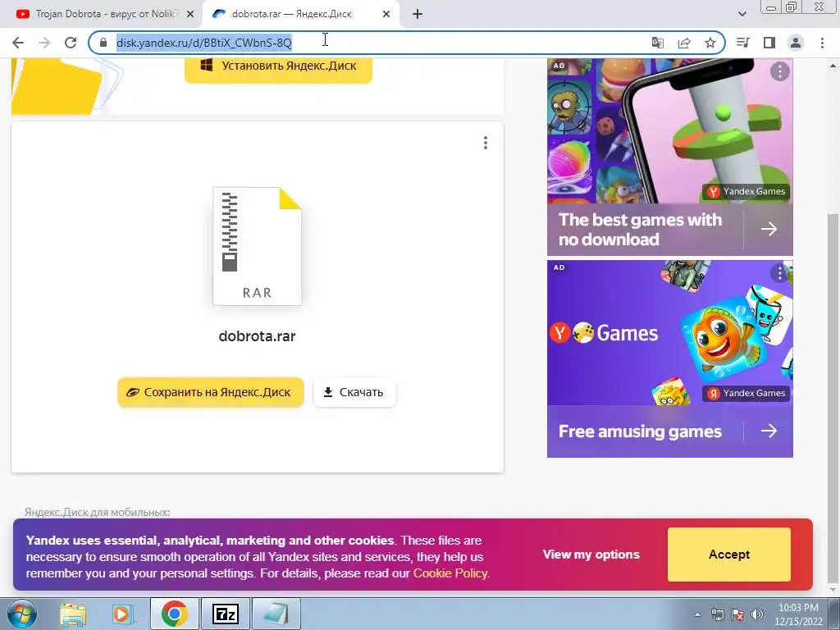Click the dobrota.rar file name
Viewport: 840px width, 630px height.
click(x=257, y=336)
